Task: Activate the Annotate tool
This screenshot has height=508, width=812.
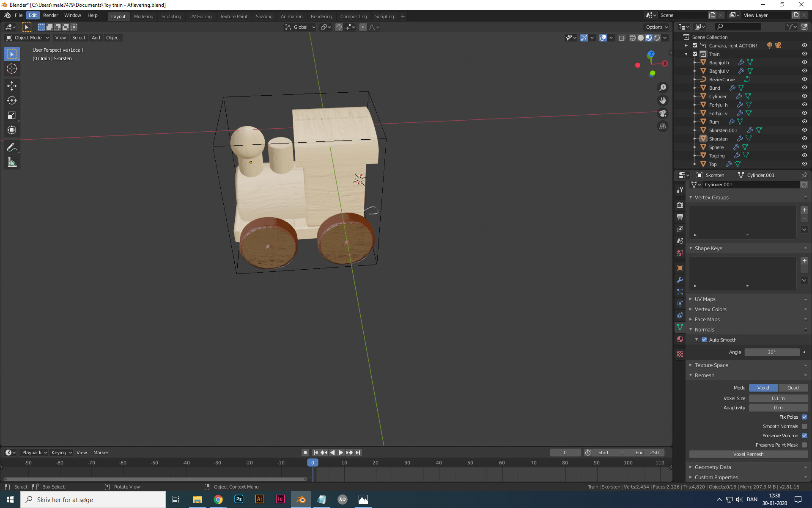Action: 12,147
